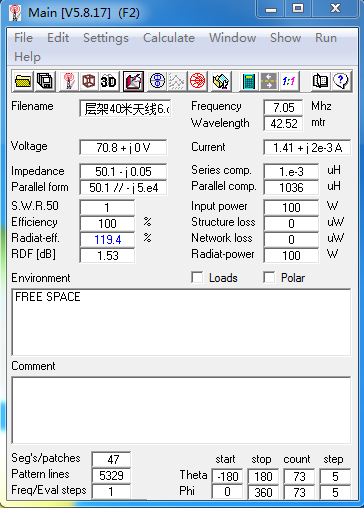Enable the Polar checkbox
The height and width of the screenshot is (508, 364).
(269, 277)
